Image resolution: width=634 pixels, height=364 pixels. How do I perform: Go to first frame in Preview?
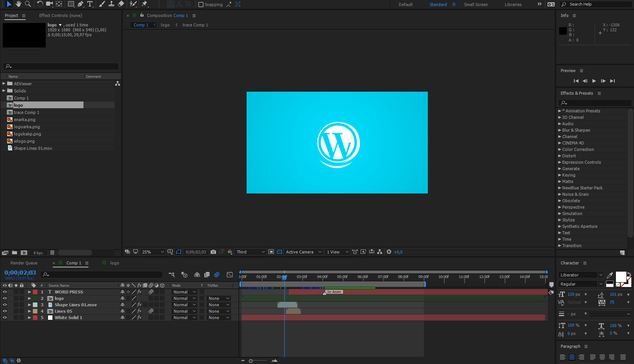pos(576,81)
